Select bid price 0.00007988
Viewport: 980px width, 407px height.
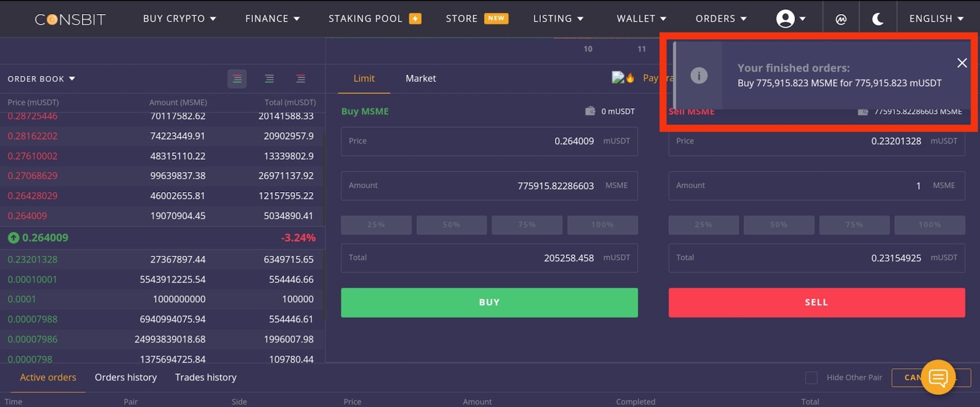pyautogui.click(x=32, y=319)
